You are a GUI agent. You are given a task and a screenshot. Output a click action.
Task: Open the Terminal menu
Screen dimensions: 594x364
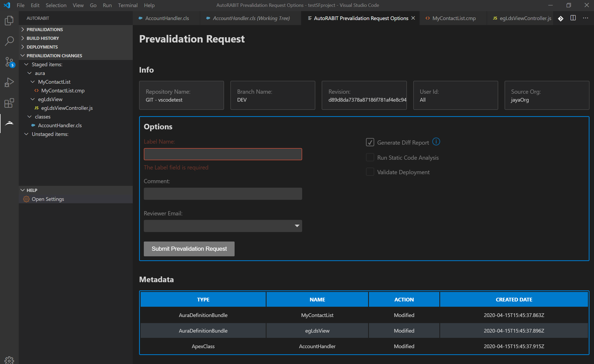[x=128, y=5]
